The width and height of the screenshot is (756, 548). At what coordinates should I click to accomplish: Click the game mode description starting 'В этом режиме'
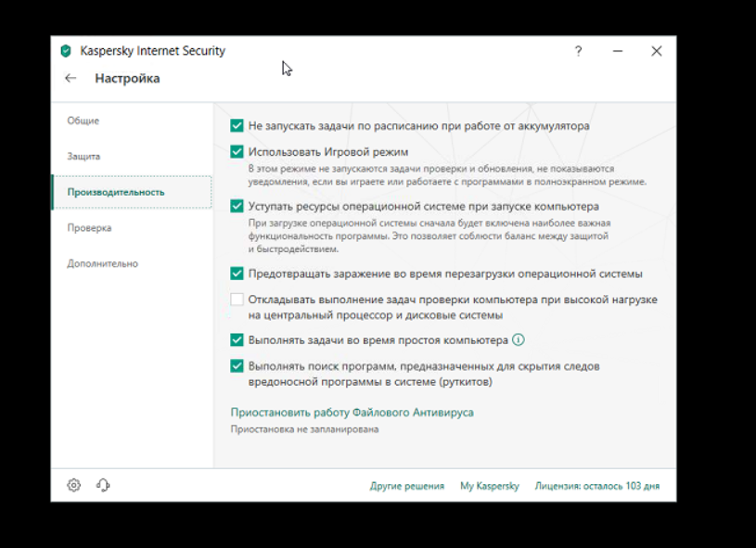447,175
